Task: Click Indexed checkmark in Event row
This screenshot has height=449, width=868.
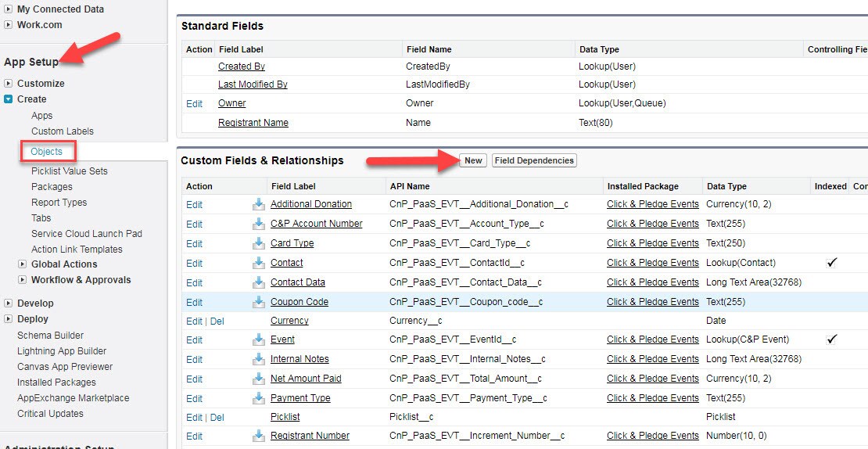Action: click(x=831, y=339)
